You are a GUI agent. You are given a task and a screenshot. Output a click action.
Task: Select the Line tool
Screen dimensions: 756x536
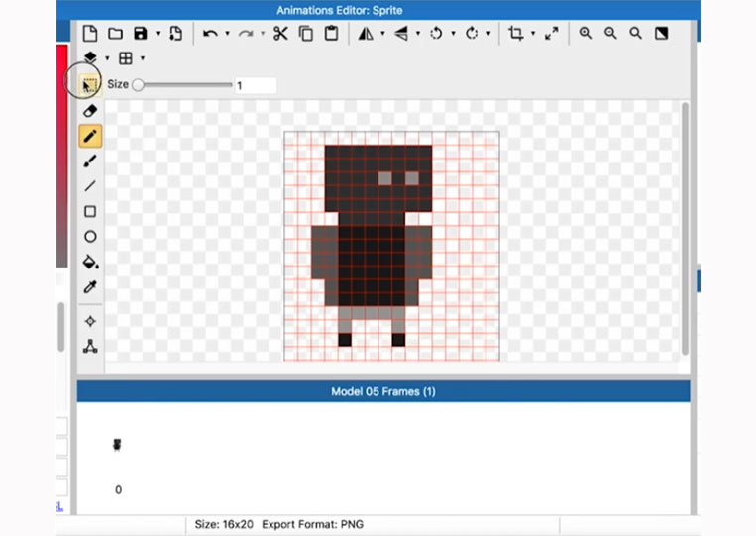coord(90,186)
